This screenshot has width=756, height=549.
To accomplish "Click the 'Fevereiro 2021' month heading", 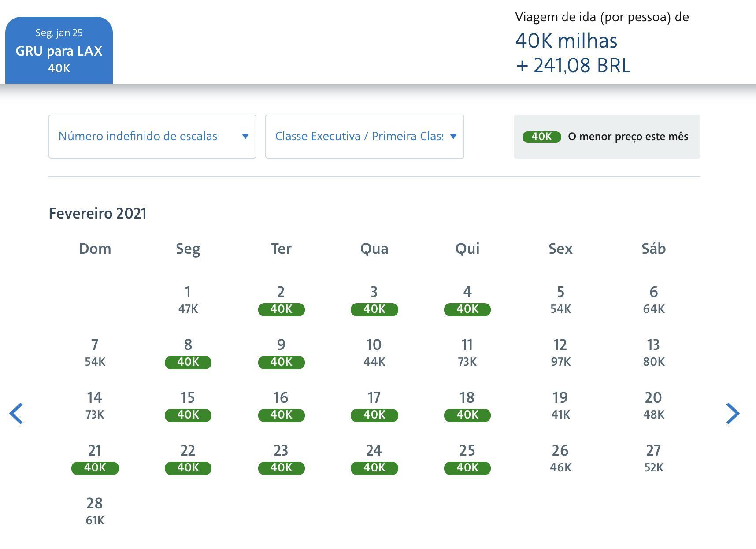I will pos(97,213).
